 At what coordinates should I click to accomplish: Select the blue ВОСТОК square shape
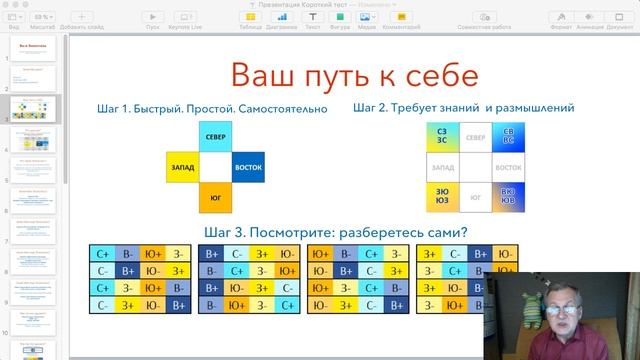pyautogui.click(x=248, y=167)
